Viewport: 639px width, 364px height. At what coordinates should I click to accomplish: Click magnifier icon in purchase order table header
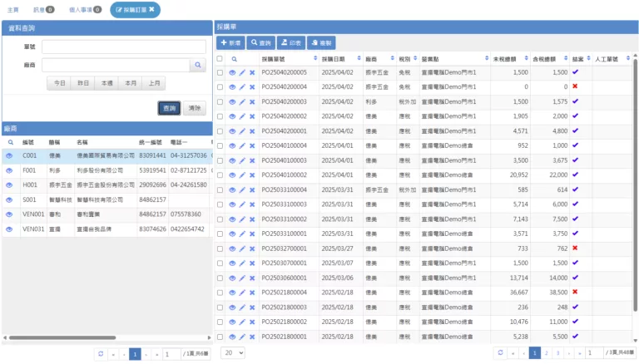point(235,59)
